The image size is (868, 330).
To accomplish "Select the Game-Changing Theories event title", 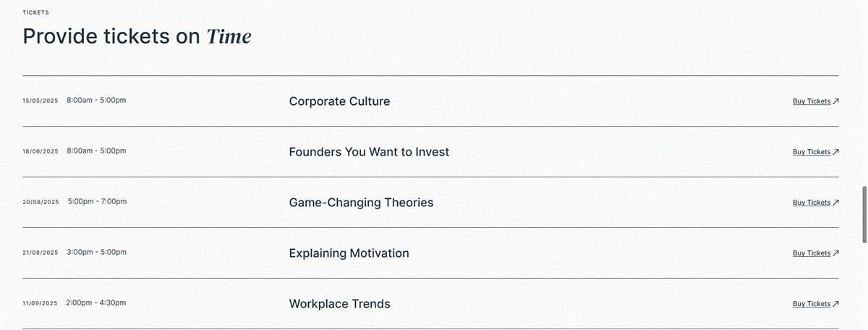I will (361, 203).
